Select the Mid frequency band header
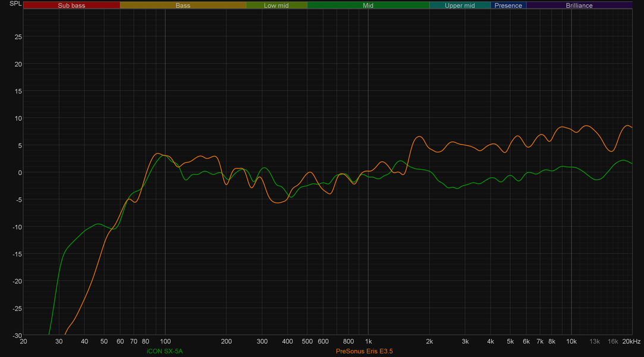The image size is (644, 357). pyautogui.click(x=368, y=5)
